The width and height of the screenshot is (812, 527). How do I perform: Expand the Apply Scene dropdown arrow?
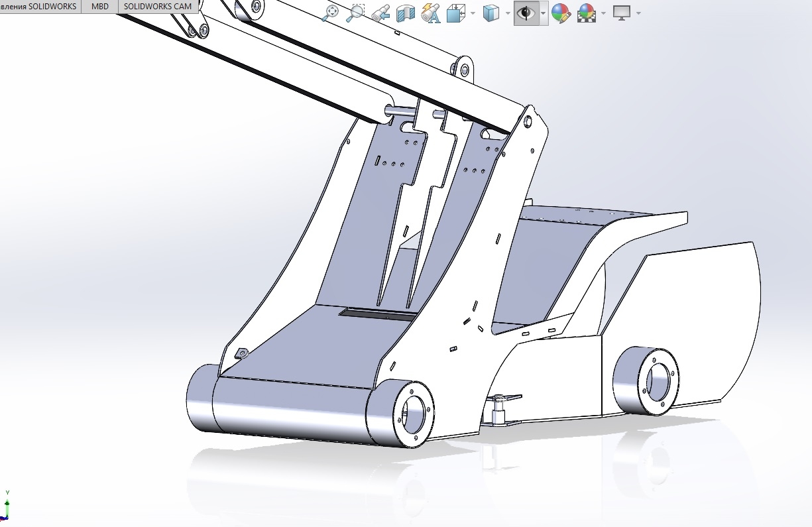[603, 13]
